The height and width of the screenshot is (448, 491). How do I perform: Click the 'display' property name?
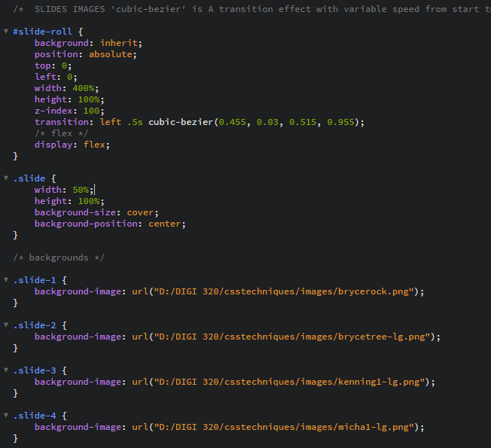pos(53,145)
